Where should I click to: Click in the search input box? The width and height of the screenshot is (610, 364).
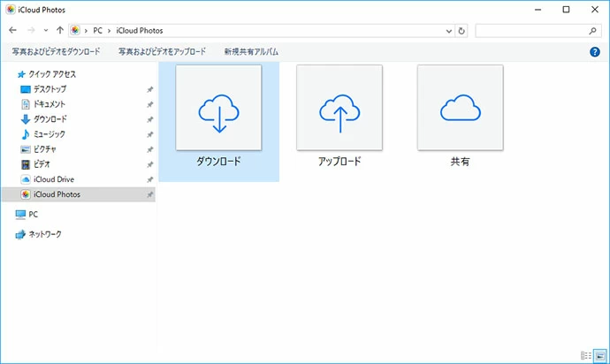(532, 31)
